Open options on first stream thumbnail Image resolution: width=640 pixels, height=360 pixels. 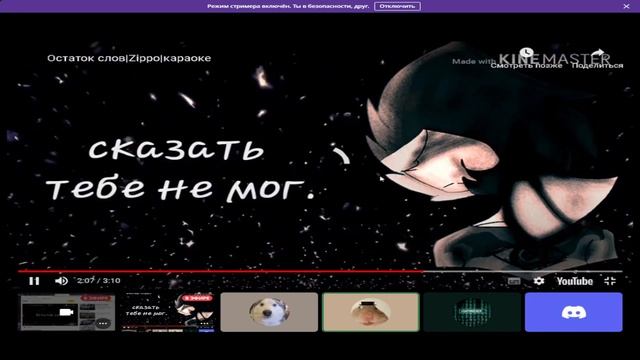(x=102, y=323)
